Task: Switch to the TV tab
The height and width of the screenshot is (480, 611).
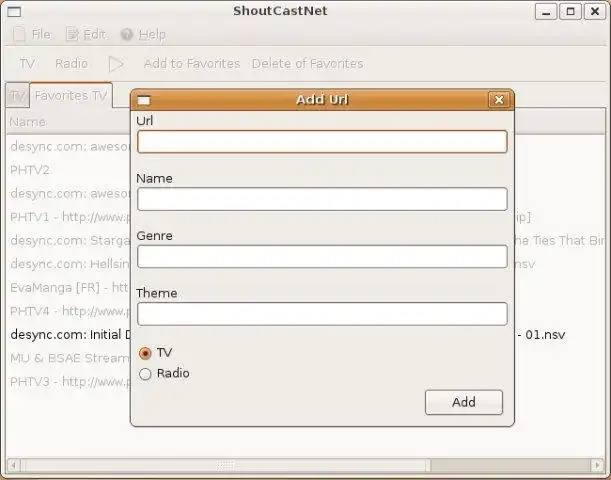Action: tap(18, 95)
